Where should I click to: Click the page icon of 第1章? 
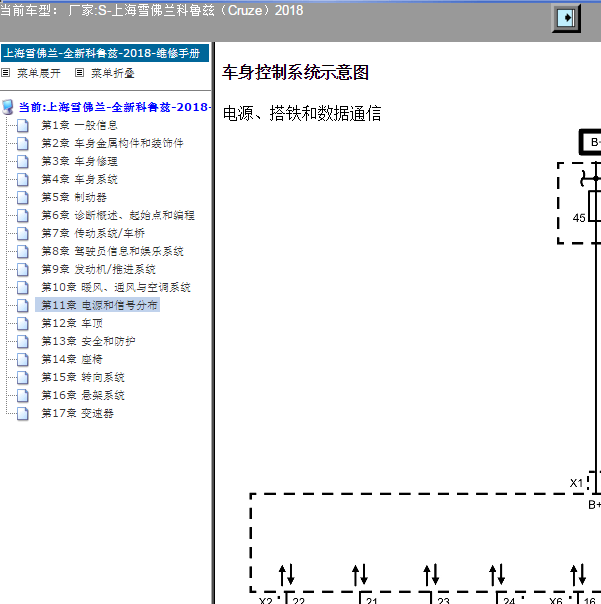[23, 126]
